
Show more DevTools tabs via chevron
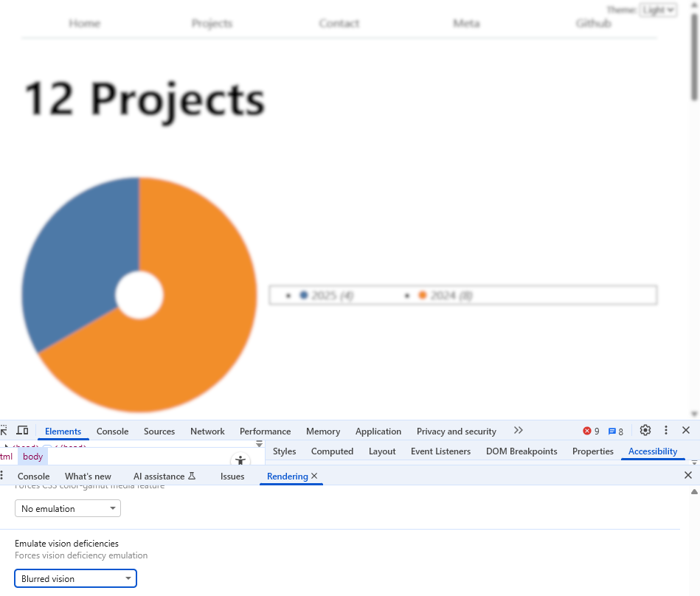tap(519, 431)
